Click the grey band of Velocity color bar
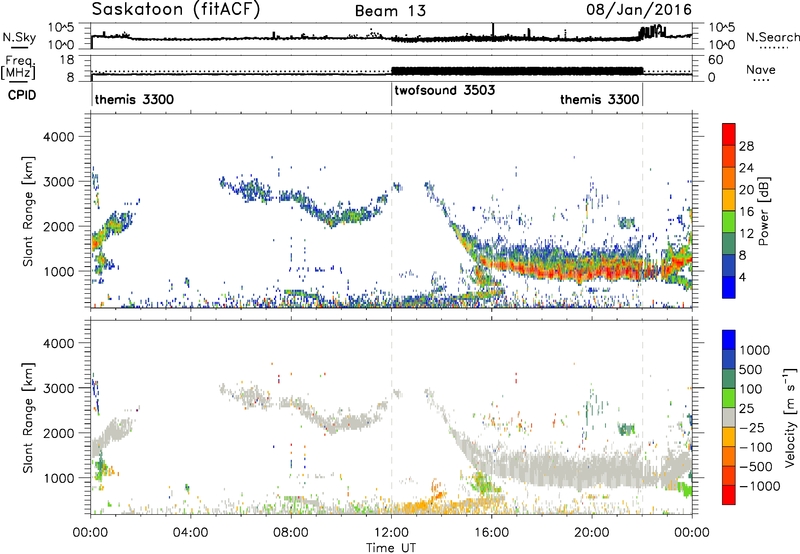Screen dimensions: 800x554 [x=729, y=418]
